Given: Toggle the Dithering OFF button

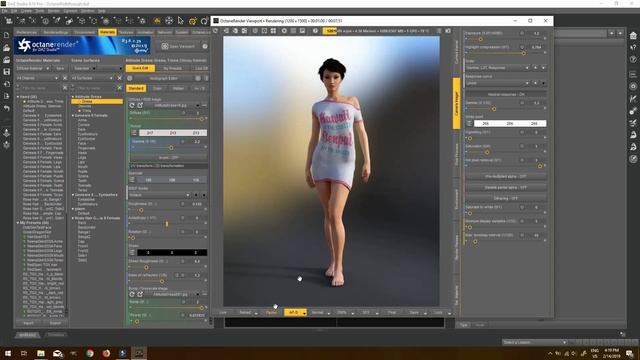Looking at the screenshot, I should tap(506, 198).
